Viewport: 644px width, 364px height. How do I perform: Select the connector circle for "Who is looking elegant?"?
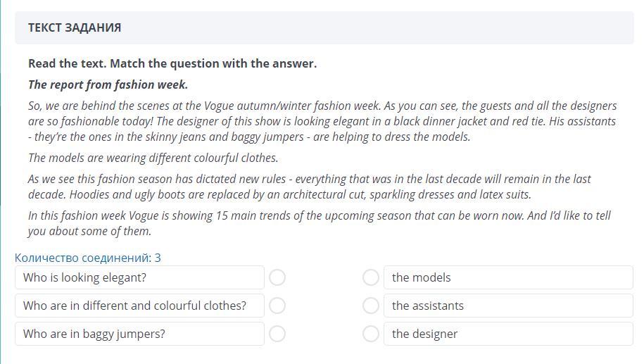click(277, 277)
